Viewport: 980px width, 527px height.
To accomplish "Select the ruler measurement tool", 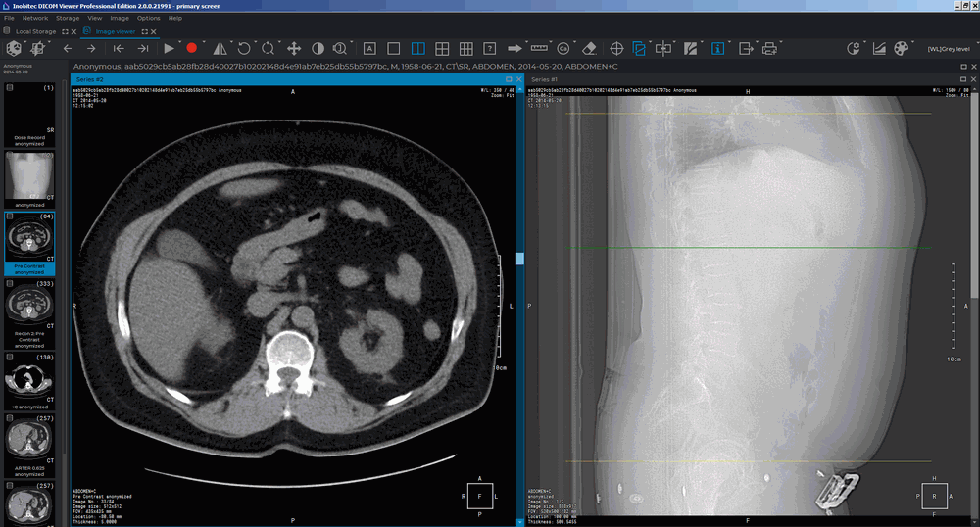I will point(539,48).
